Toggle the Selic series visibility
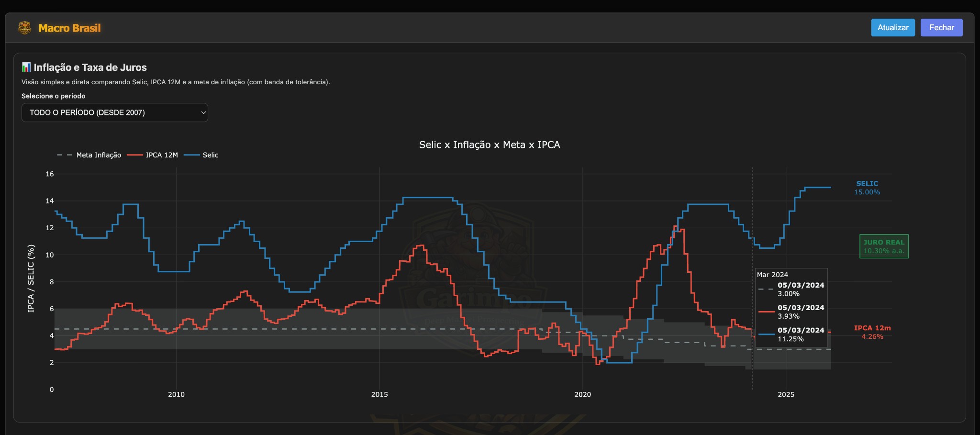Viewport: 980px width, 435px height. (210, 155)
